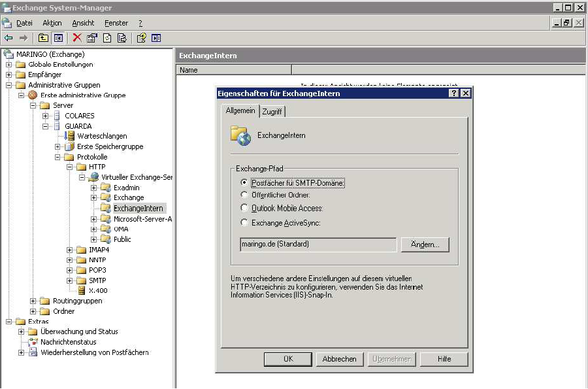Expand the Empfänger node

pyautogui.click(x=8, y=75)
